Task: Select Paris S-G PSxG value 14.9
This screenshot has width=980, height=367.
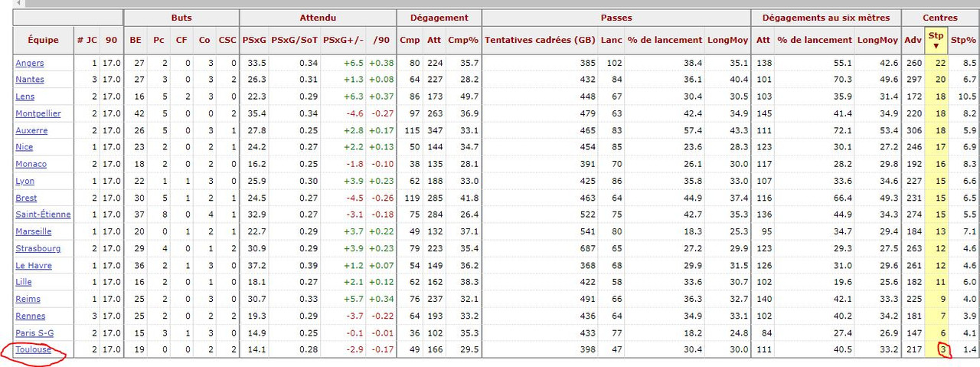Action: pos(256,333)
